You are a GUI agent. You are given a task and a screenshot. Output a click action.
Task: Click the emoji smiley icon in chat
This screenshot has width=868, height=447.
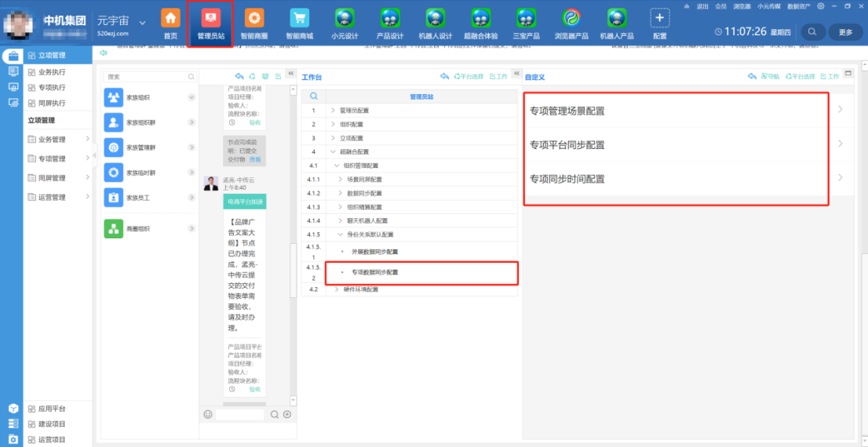pyautogui.click(x=208, y=414)
